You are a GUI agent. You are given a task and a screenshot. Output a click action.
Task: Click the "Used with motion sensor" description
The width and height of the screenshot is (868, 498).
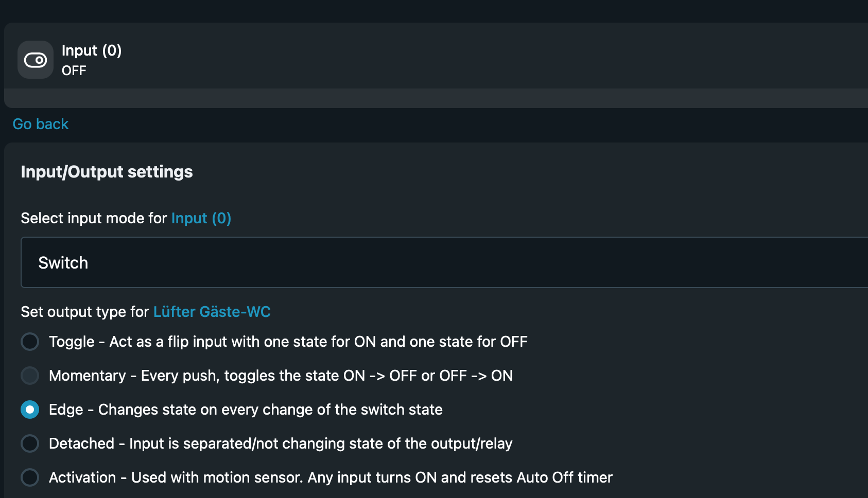pyautogui.click(x=372, y=477)
